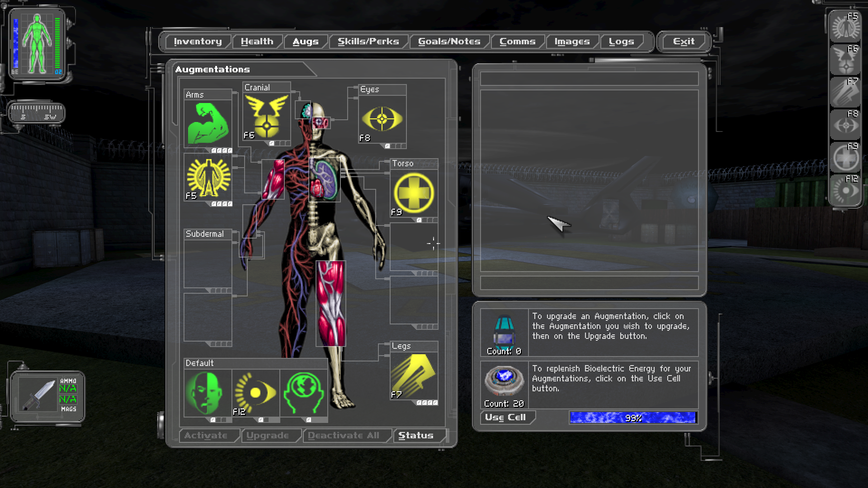Exit the augmentation screen
Screen dimensions: 868x488
click(684, 42)
